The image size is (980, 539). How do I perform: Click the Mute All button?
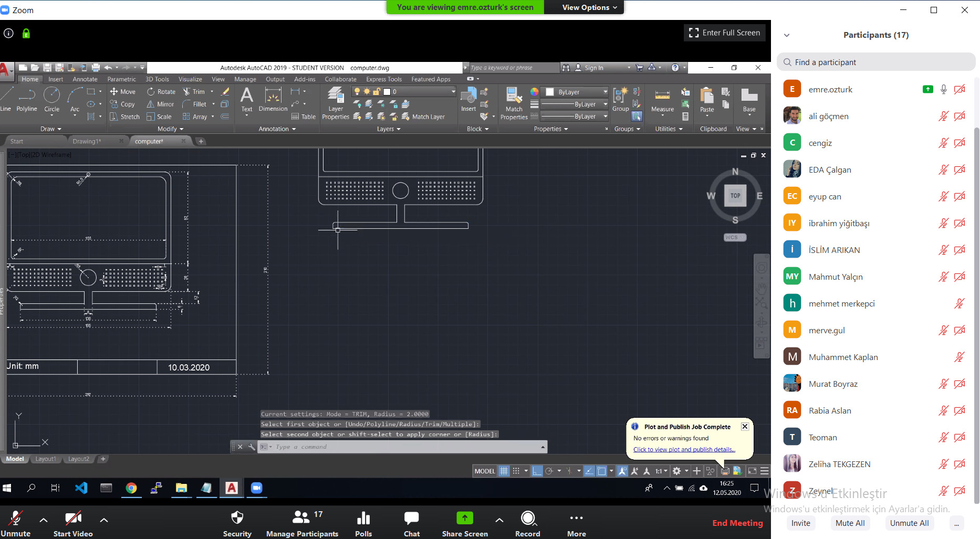[x=850, y=523]
